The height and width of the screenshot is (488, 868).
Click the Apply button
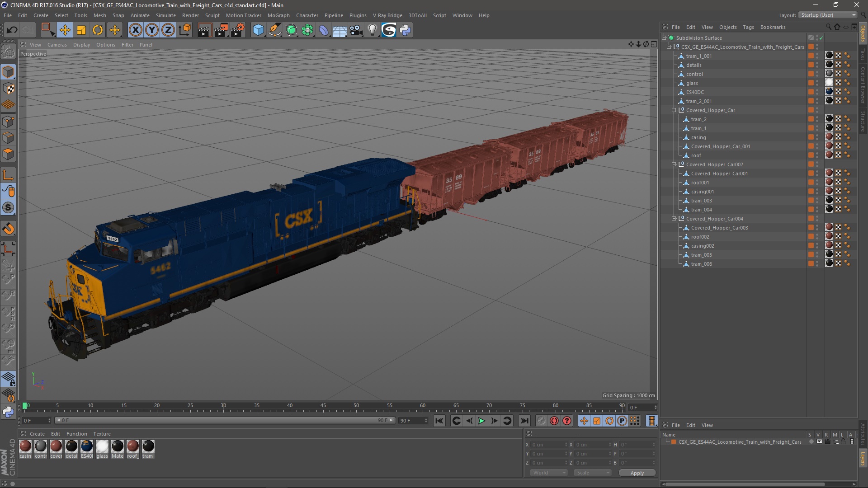[x=637, y=473]
